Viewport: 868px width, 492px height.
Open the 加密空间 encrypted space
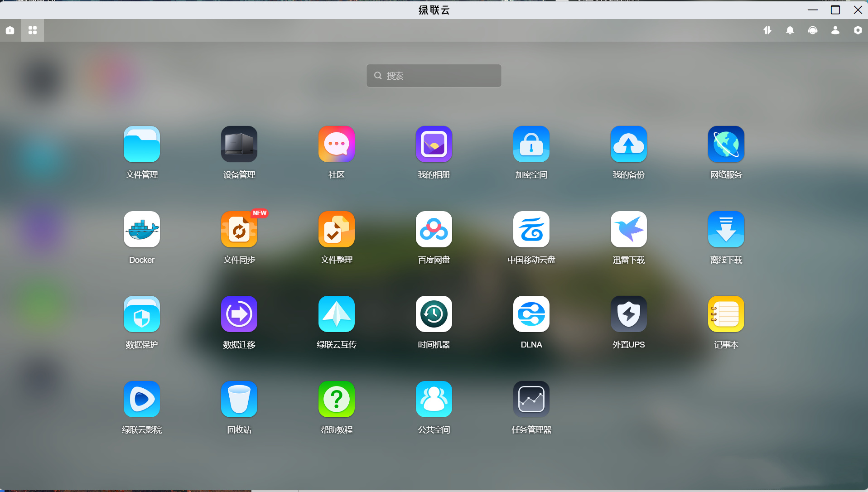[x=531, y=144]
